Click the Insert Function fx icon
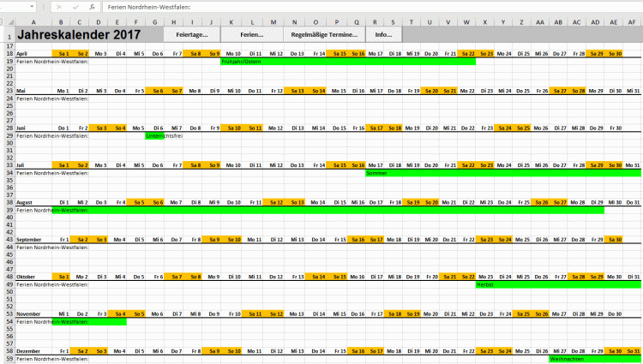The height and width of the screenshot is (364, 643). point(92,6)
